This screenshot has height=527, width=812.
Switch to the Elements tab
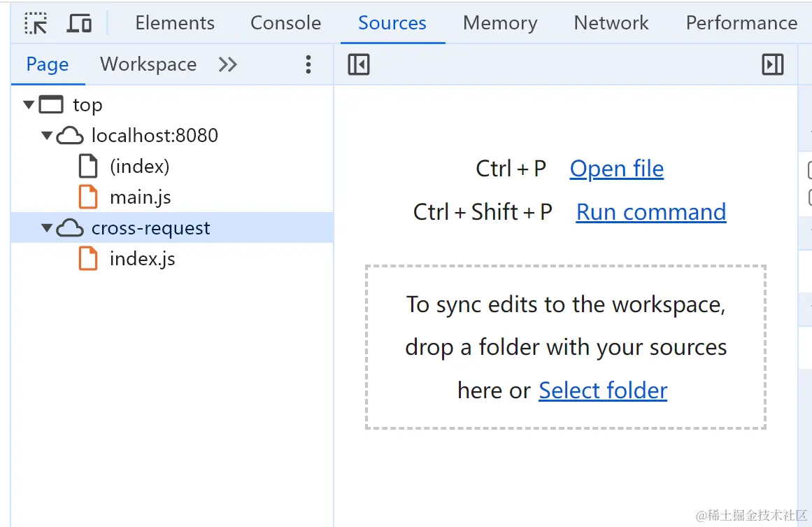175,23
